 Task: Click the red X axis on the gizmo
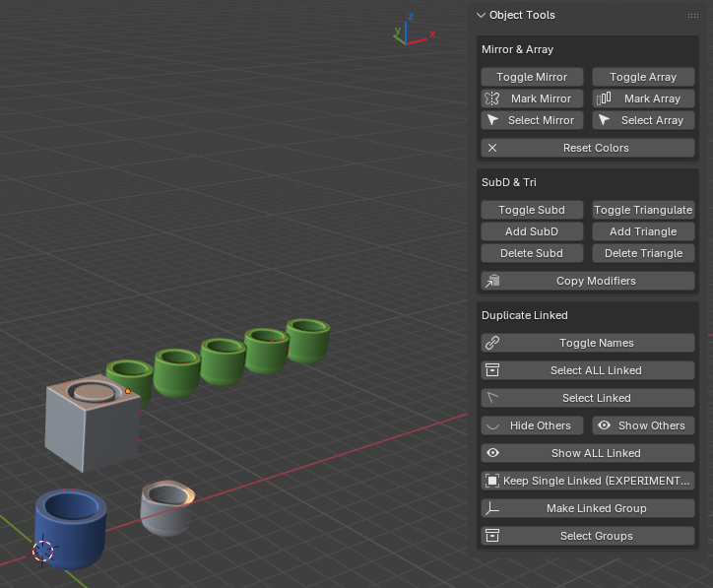coord(432,34)
